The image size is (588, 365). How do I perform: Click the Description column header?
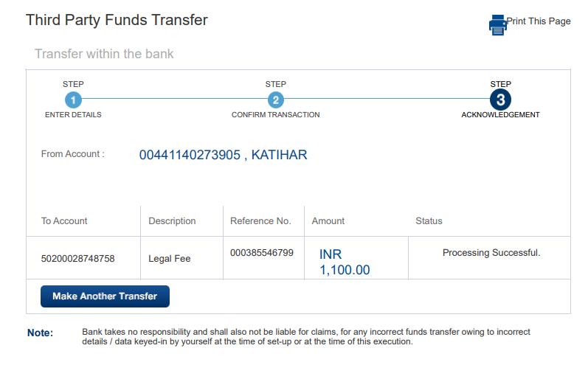tap(172, 221)
